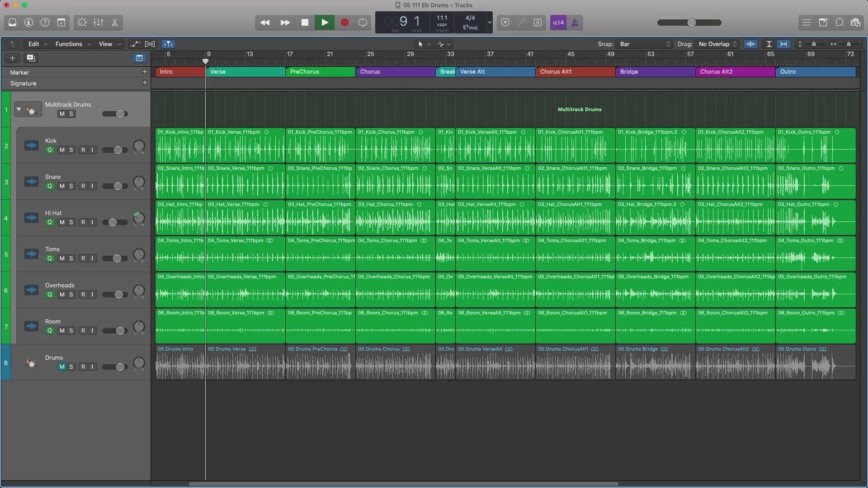Click the Solo icon on Snare track
The width and height of the screenshot is (868, 488).
pyautogui.click(x=71, y=186)
